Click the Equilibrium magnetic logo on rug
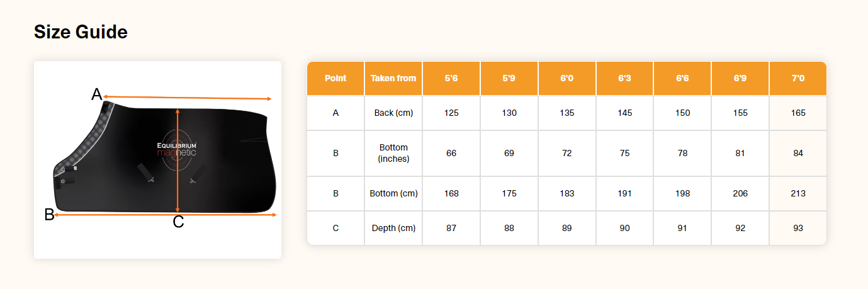 click(x=177, y=149)
